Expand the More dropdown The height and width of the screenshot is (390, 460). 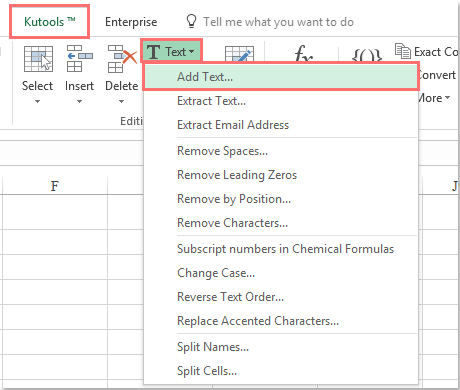click(435, 98)
